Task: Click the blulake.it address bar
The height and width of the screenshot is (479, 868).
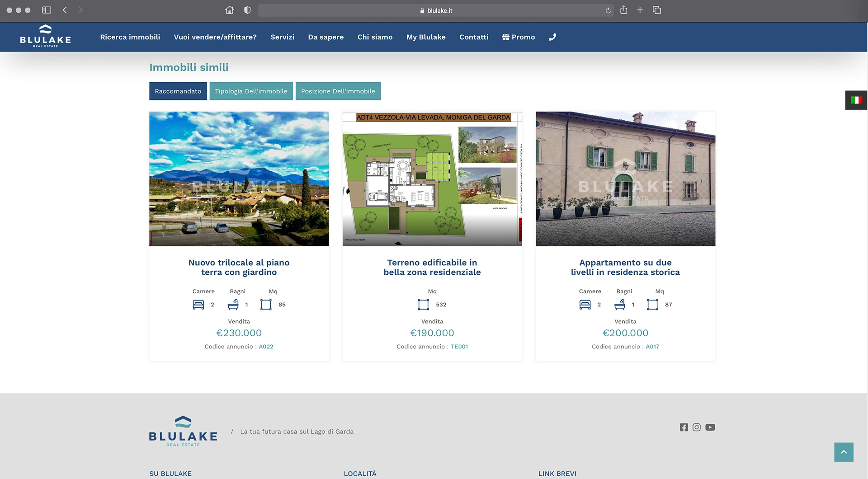Action: click(x=436, y=10)
